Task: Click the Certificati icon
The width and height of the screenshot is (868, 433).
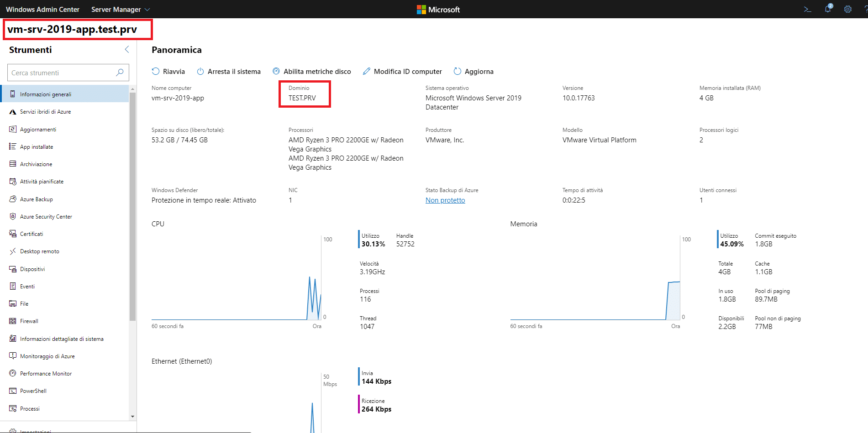Action: (x=13, y=234)
